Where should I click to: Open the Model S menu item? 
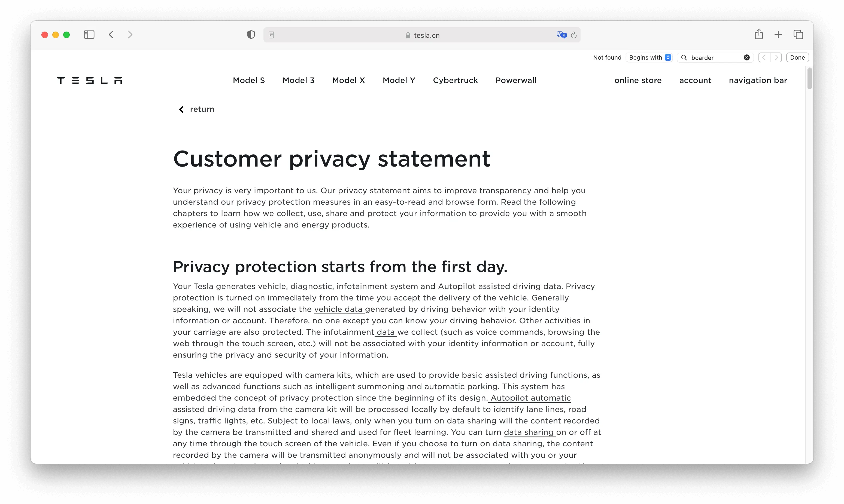point(249,81)
